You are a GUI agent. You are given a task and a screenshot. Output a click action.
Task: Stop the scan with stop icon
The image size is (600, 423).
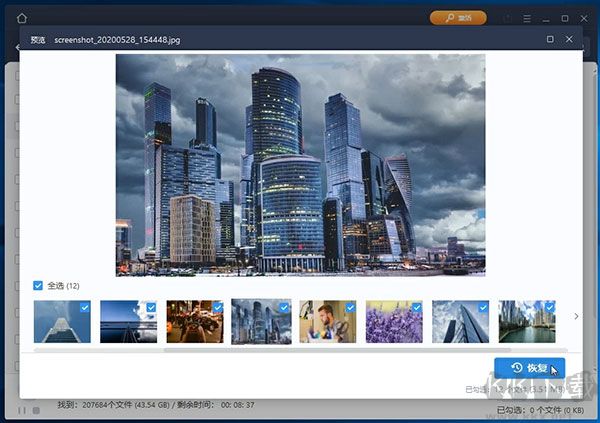(x=36, y=410)
